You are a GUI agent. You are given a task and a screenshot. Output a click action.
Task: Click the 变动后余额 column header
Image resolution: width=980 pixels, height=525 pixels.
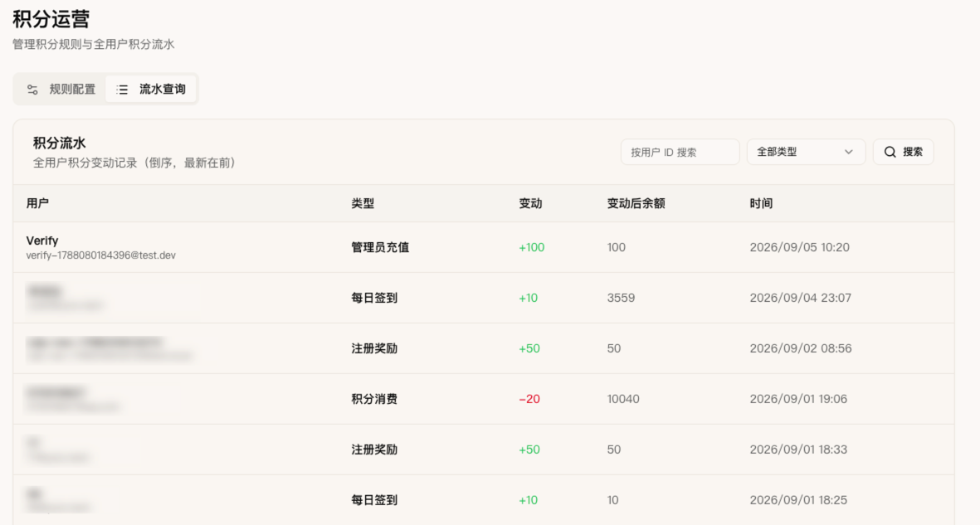636,203
